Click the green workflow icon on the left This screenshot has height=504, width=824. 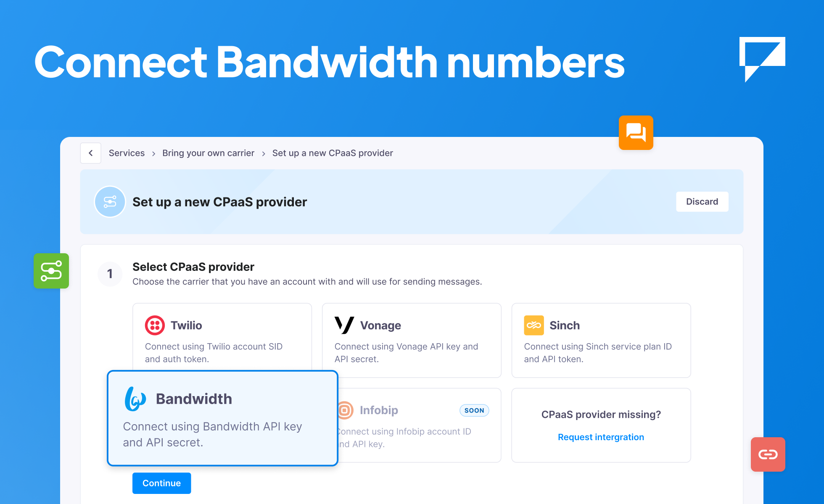pyautogui.click(x=51, y=271)
